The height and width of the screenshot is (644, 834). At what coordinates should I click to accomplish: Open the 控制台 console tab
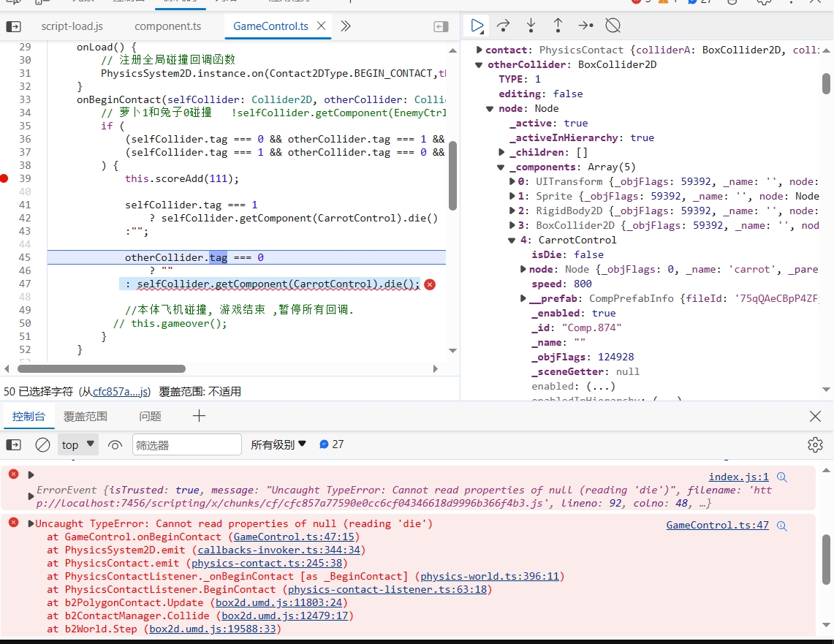point(29,417)
